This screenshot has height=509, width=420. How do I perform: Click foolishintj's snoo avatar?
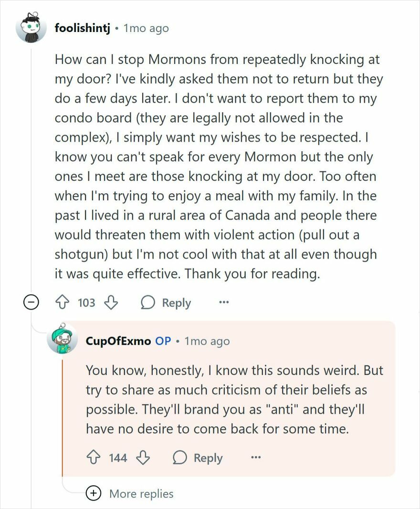click(32, 28)
